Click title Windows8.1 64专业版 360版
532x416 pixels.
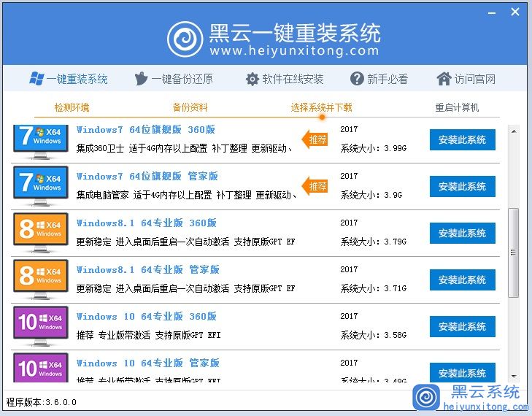(147, 223)
